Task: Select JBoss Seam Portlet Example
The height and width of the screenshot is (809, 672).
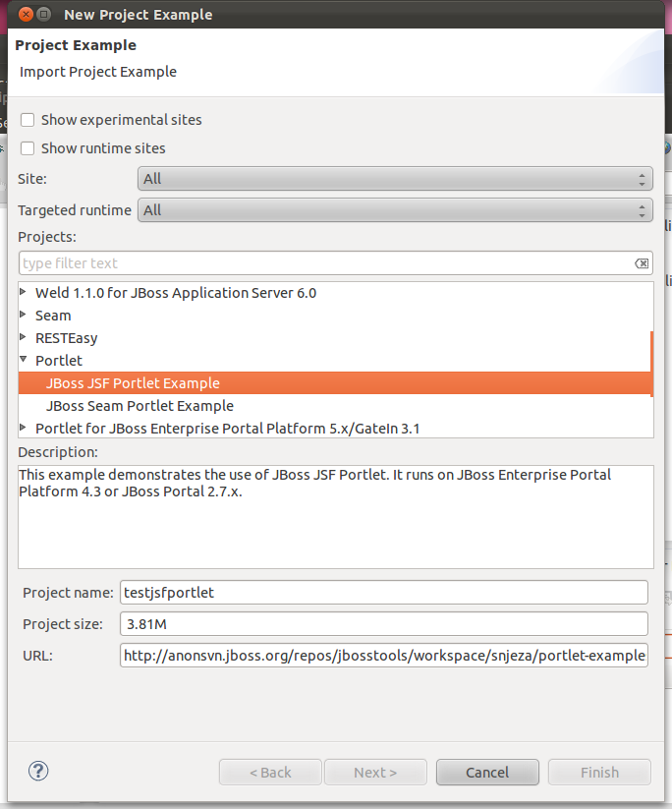Action: pyautogui.click(x=335, y=406)
